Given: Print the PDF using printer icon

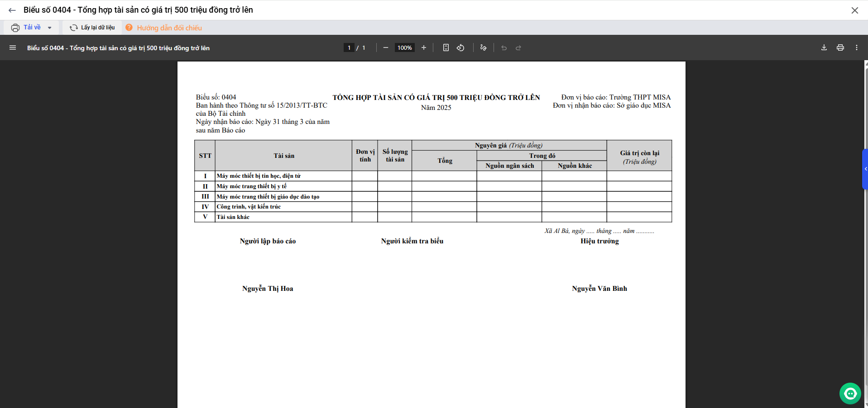Looking at the screenshot, I should pos(840,47).
